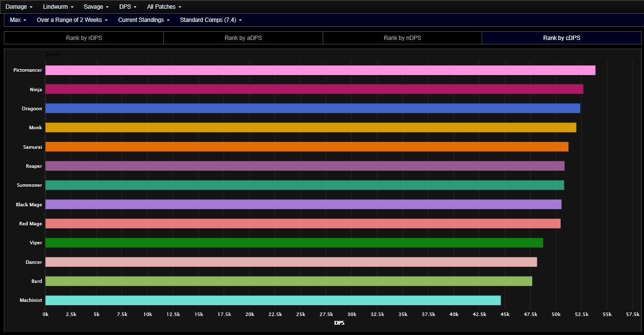
Task: Click the dark green Viper bar
Action: 294,243
